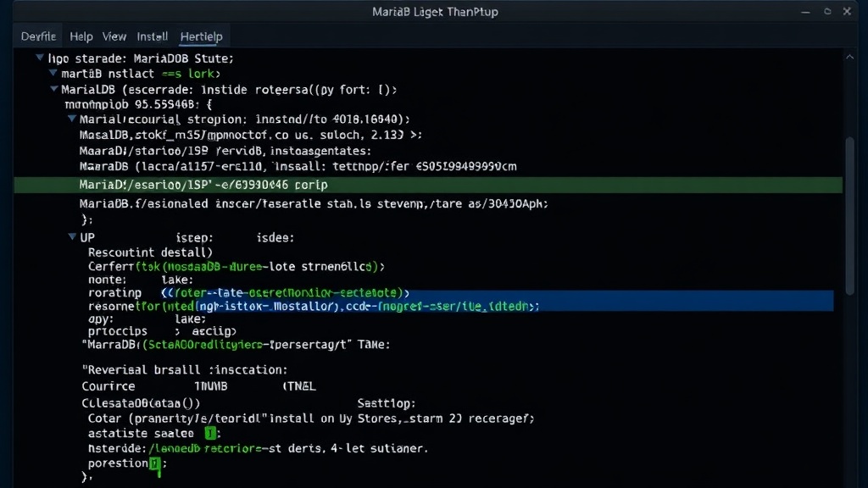Open the Hertielp menu
868x488 pixels.
point(201,36)
